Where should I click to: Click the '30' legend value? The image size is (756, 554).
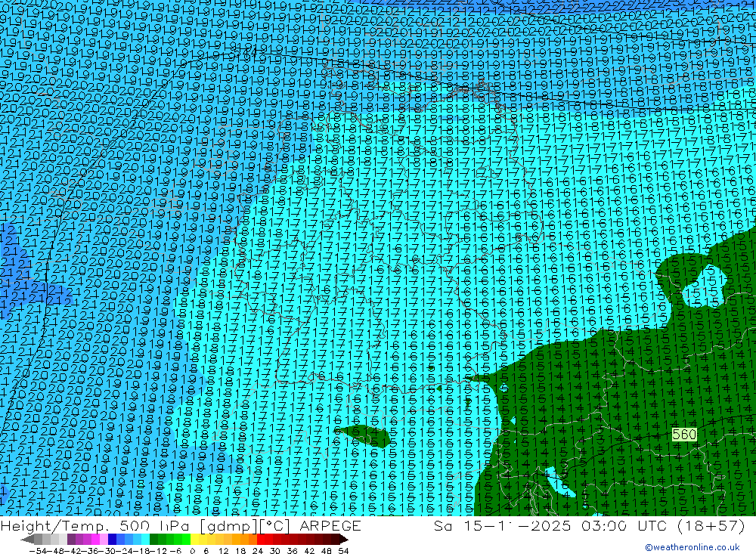click(x=275, y=551)
